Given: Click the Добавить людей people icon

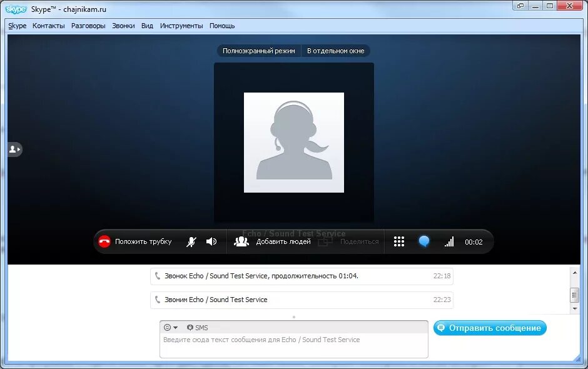Looking at the screenshot, I should pos(241,241).
